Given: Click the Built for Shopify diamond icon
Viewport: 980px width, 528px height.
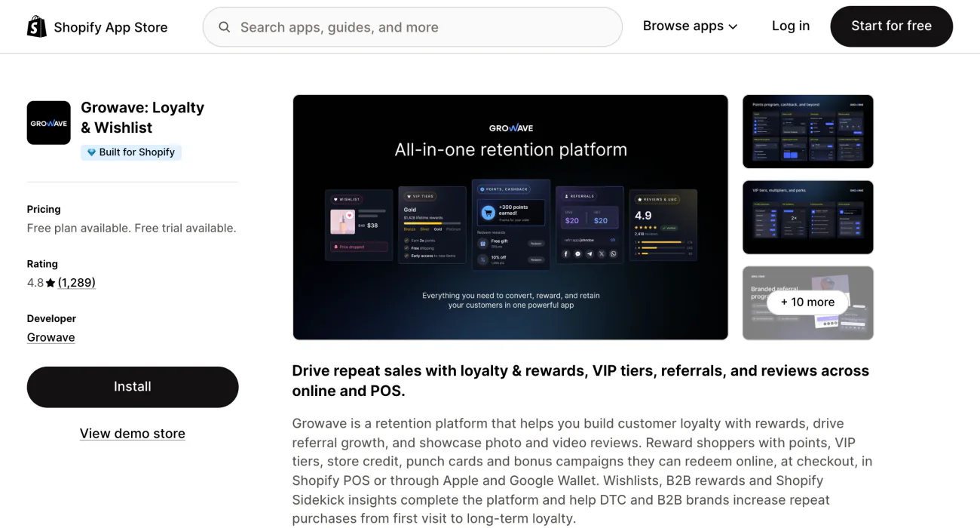Looking at the screenshot, I should pyautogui.click(x=92, y=152).
